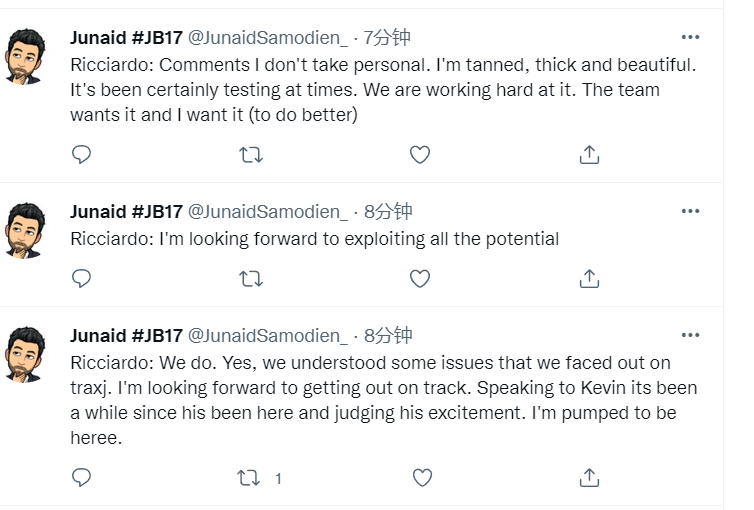This screenshot has width=754, height=510.
Task: Like the 'exploiting all the potential' tweet
Action: (x=420, y=279)
